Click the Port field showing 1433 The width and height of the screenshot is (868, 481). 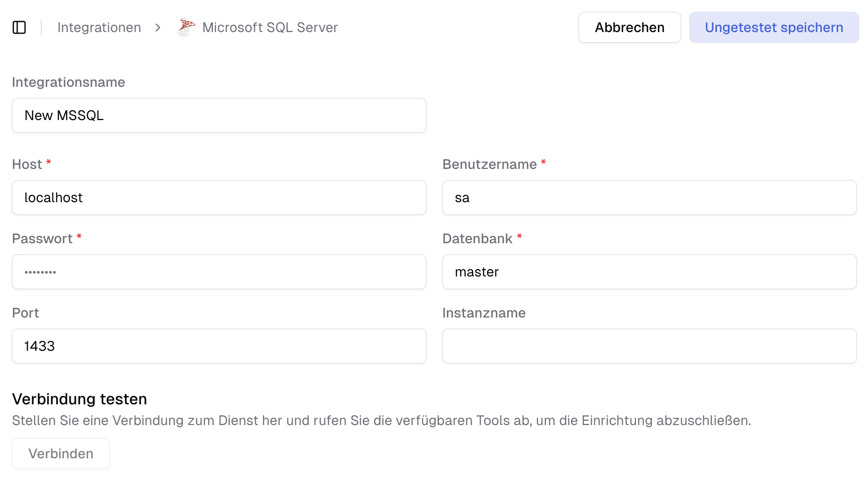point(218,346)
